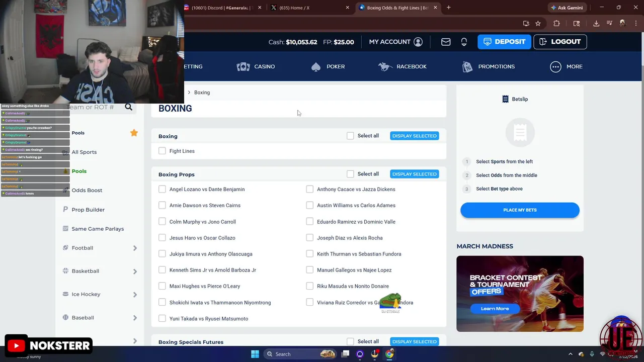Toggle Select all for Boxing section
644x362 pixels.
(350, 136)
